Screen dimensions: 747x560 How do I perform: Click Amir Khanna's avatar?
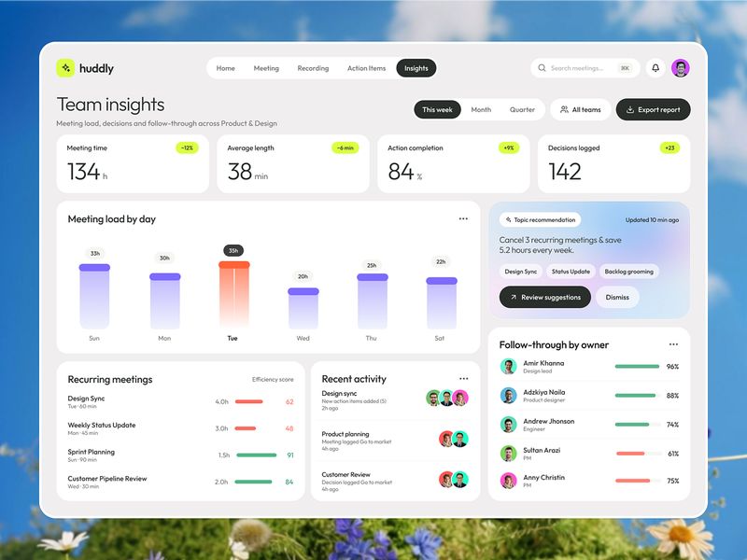pyautogui.click(x=508, y=366)
